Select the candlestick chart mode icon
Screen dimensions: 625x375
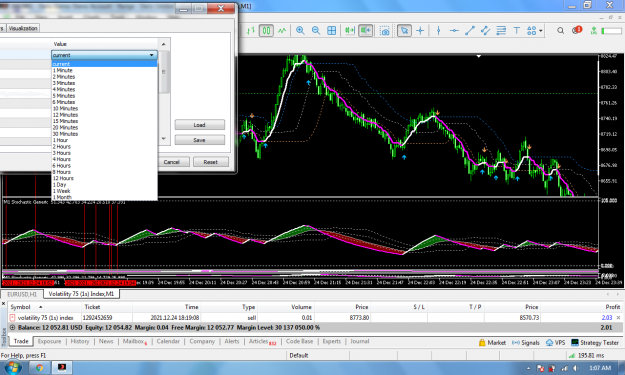266,31
